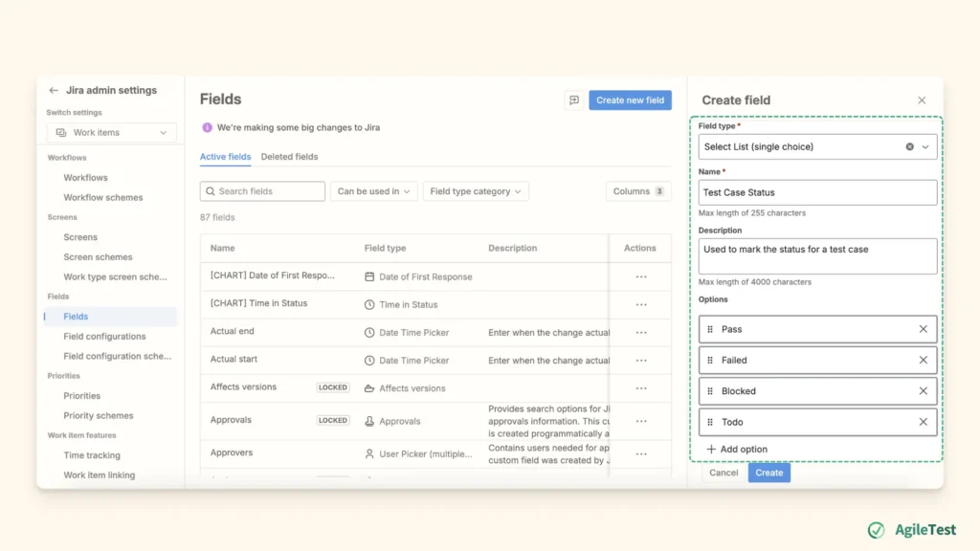980x551 pixels.
Task: Open actions menu for Approvers row
Action: tap(641, 454)
